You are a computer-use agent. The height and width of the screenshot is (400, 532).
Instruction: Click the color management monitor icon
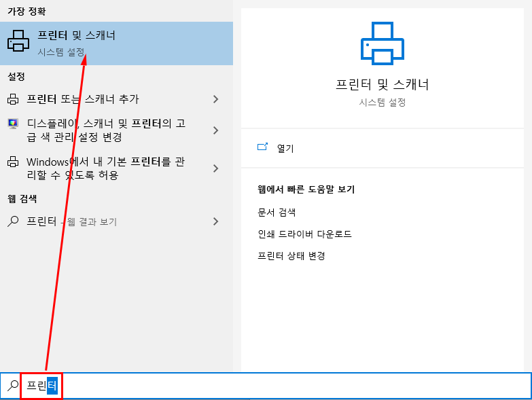click(x=13, y=124)
